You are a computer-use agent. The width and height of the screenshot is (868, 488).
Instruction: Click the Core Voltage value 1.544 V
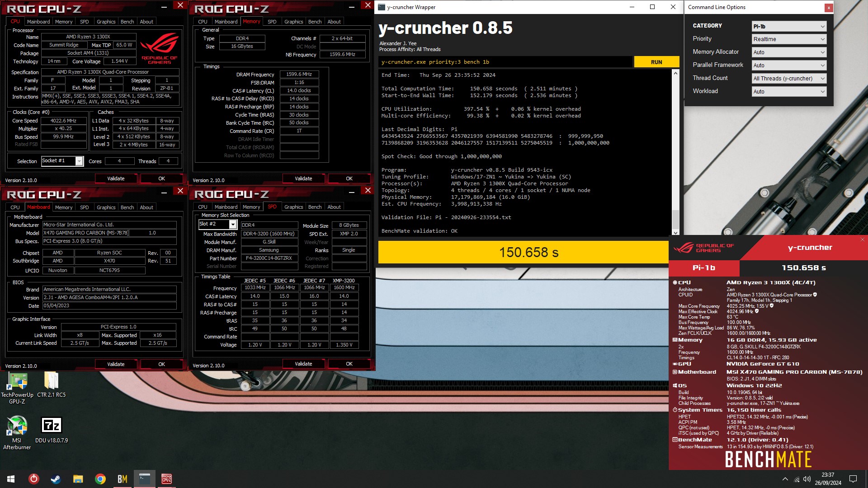click(x=119, y=61)
